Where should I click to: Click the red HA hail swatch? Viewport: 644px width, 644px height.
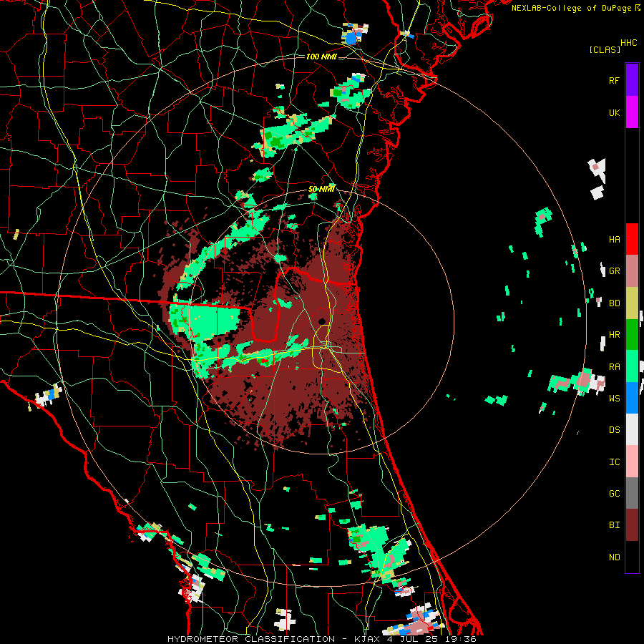[632, 239]
